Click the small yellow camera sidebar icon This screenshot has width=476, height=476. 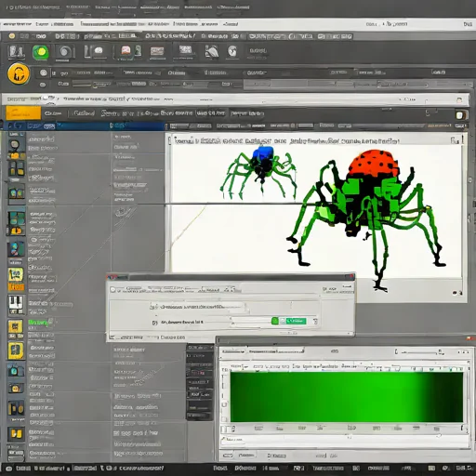(x=15, y=388)
